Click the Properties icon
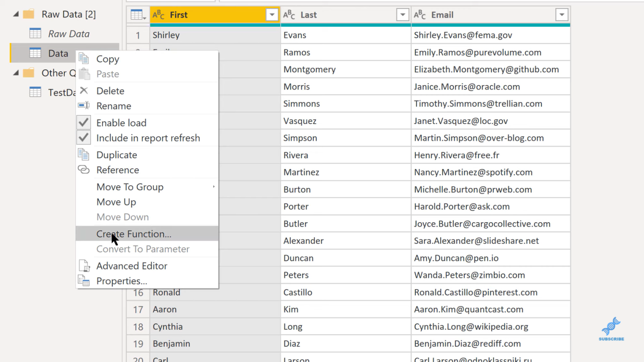The image size is (644, 362). pyautogui.click(x=84, y=280)
